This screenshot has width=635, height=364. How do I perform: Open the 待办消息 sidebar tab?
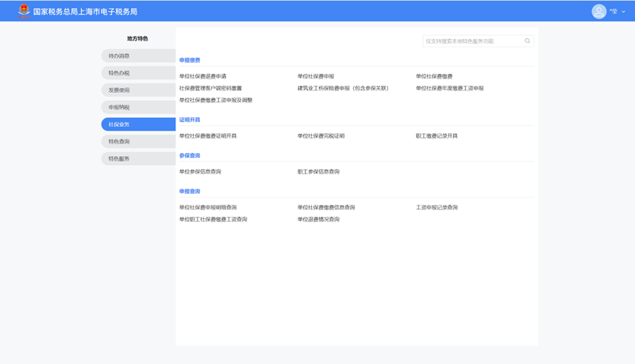tap(137, 56)
